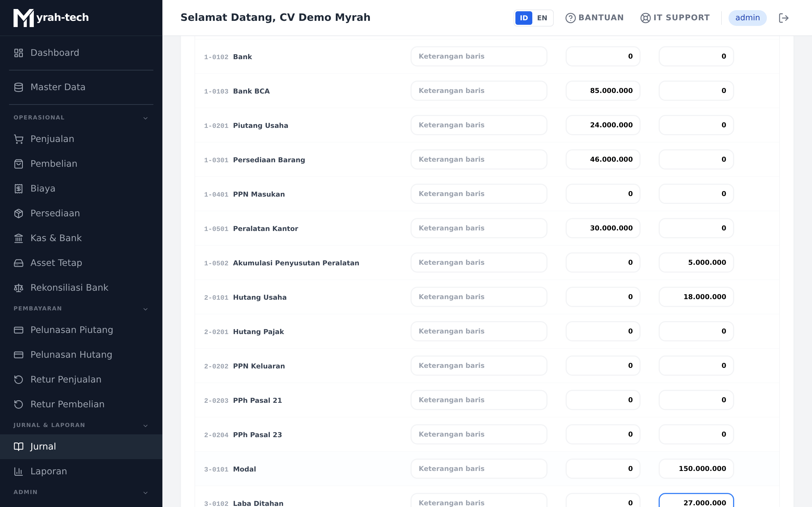Viewport: 812px width, 507px height.
Task: Collapse the OPERASIONAL section
Action: coord(145,118)
